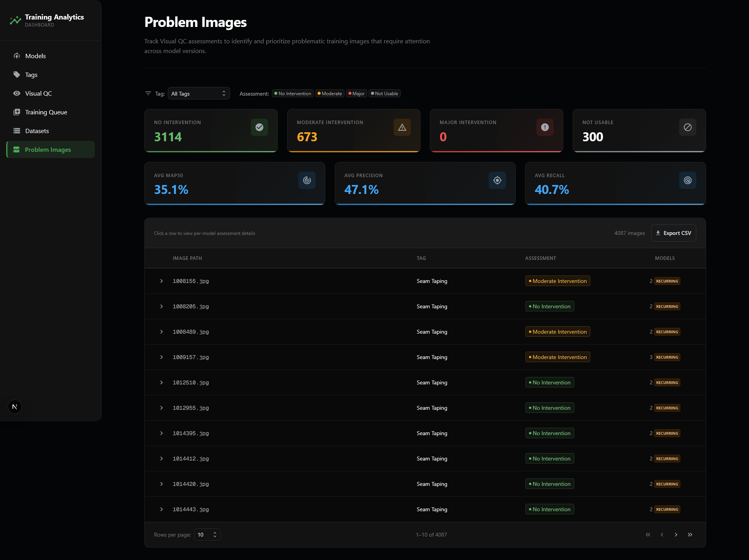
Task: Go to first page of table
Action: tap(648, 535)
